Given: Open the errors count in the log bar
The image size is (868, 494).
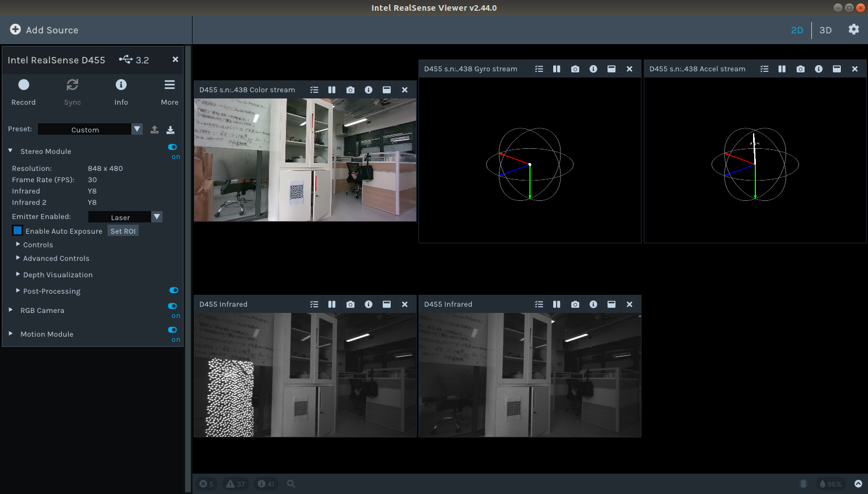Looking at the screenshot, I should pos(207,484).
